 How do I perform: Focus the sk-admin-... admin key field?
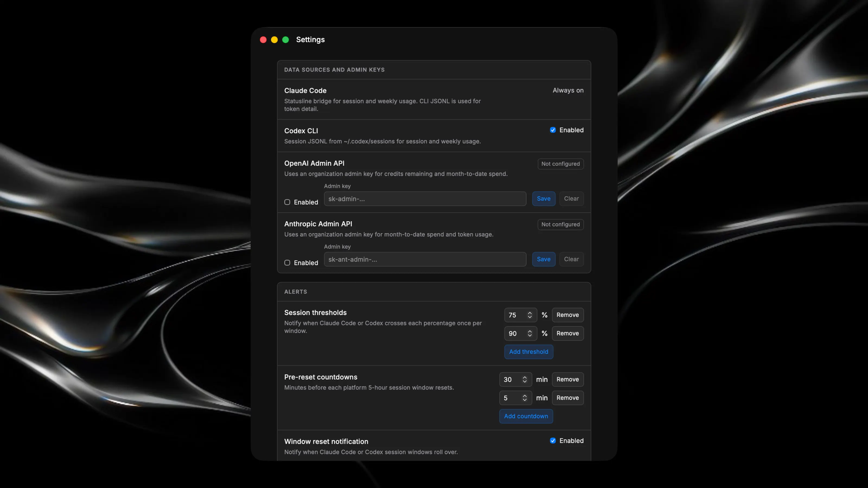click(425, 199)
